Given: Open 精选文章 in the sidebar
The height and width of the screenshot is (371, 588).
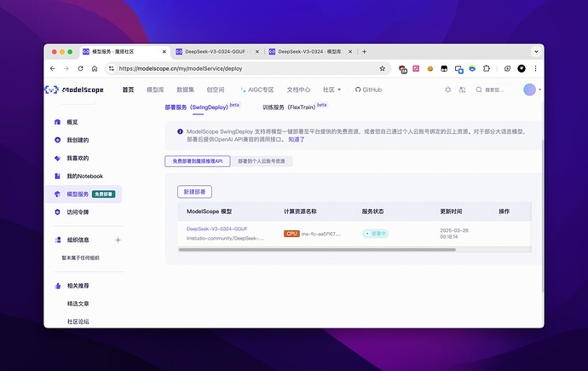Looking at the screenshot, I should (78, 304).
